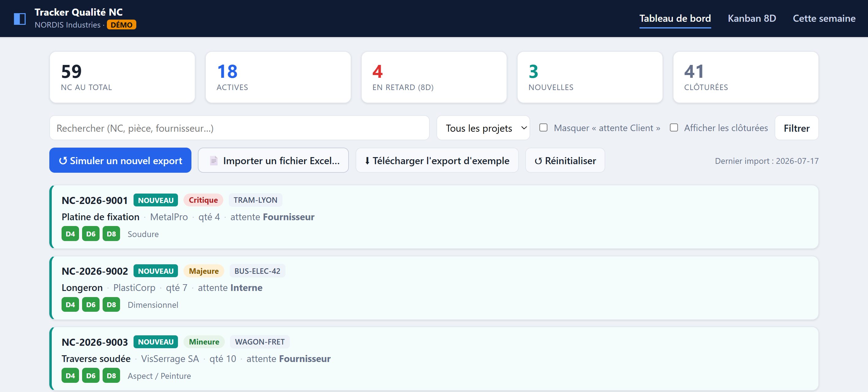Enable Masquer « attente Client » checkbox
868x392 pixels.
[x=543, y=128]
